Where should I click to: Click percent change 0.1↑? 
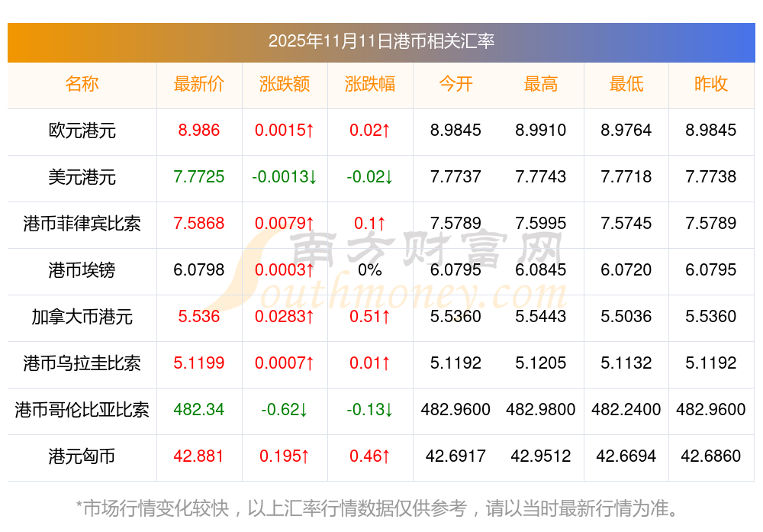tap(370, 224)
